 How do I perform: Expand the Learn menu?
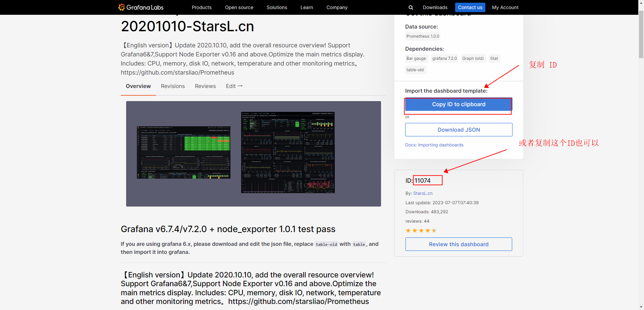point(307,7)
